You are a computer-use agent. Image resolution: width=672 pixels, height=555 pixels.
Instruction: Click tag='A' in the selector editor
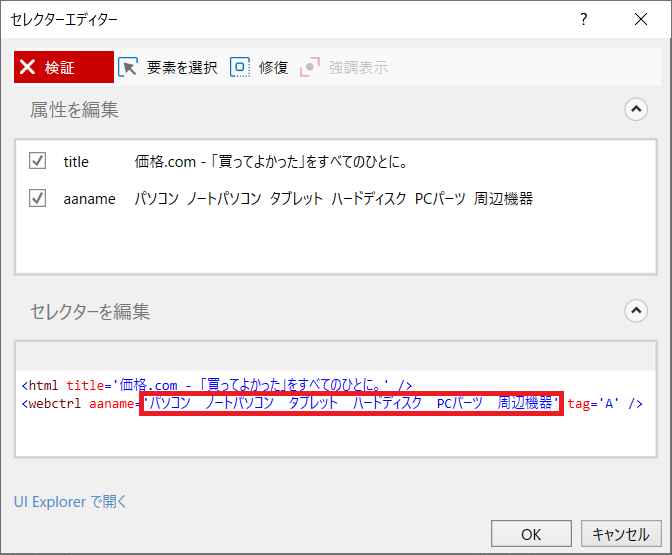point(593,404)
